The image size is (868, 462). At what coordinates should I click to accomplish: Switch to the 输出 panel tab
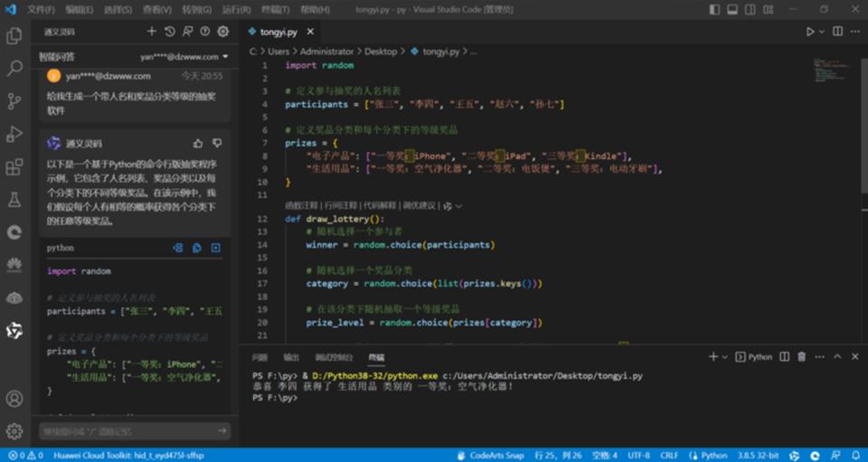[291, 357]
